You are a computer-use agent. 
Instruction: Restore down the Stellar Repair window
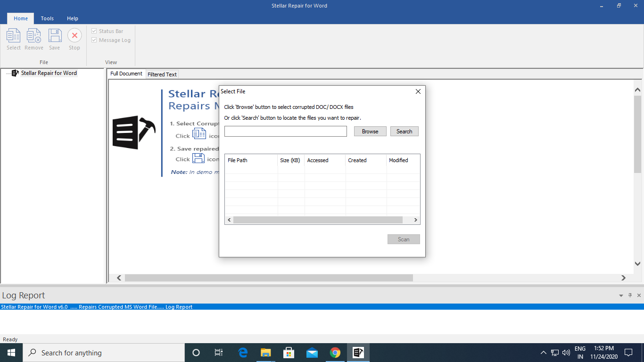point(619,6)
